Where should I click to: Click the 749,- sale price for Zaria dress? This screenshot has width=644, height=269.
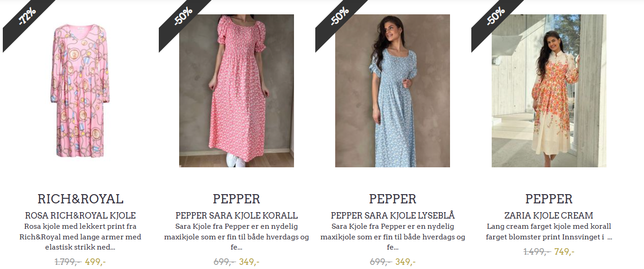pyautogui.click(x=564, y=251)
